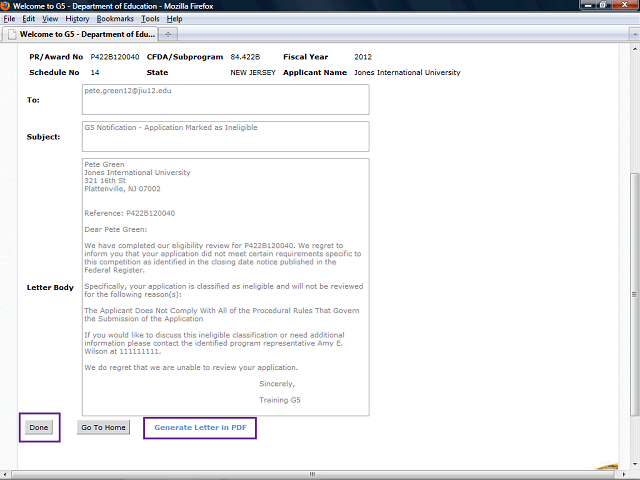Click the horizontal scrollbar right arrow
The image size is (640, 480).
click(624, 474)
